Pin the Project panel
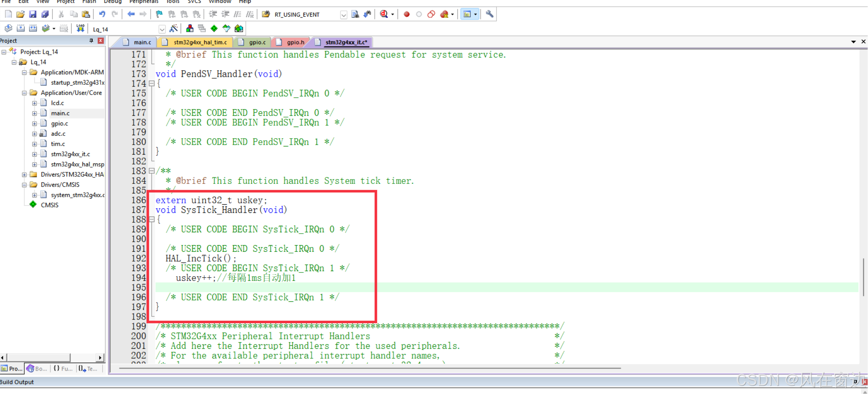Viewport: 868px width, 394px height. (x=91, y=41)
